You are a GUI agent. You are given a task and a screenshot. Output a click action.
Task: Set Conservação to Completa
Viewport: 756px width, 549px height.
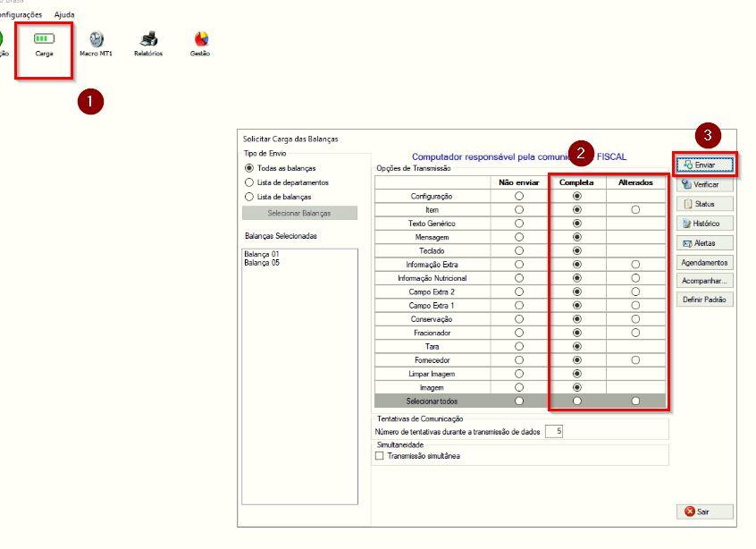(576, 319)
